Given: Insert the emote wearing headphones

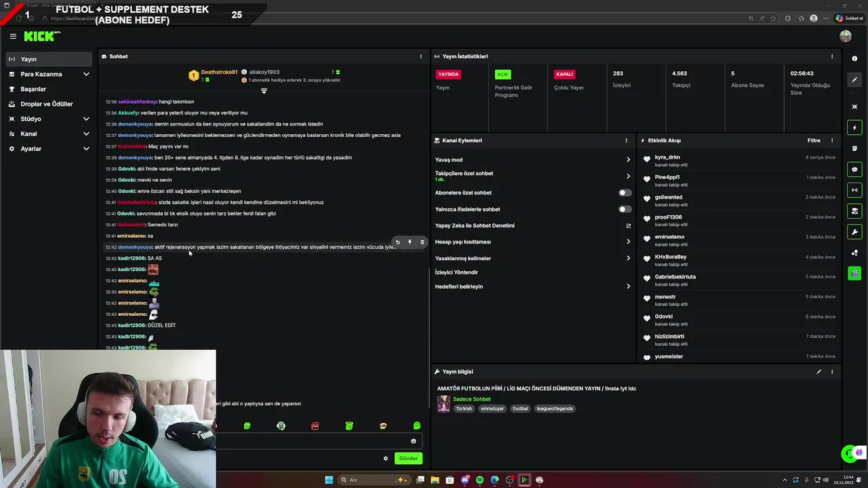Looking at the screenshot, I should pos(281,426).
